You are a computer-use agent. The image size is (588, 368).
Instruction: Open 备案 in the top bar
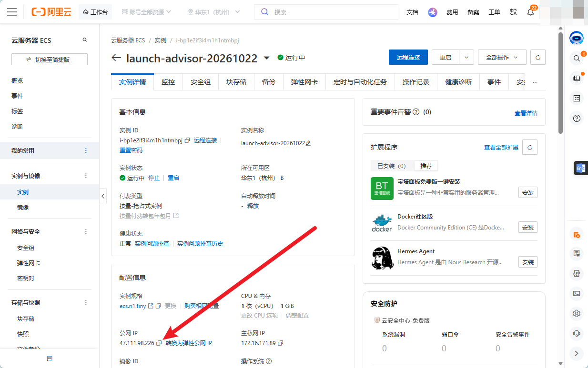(473, 12)
